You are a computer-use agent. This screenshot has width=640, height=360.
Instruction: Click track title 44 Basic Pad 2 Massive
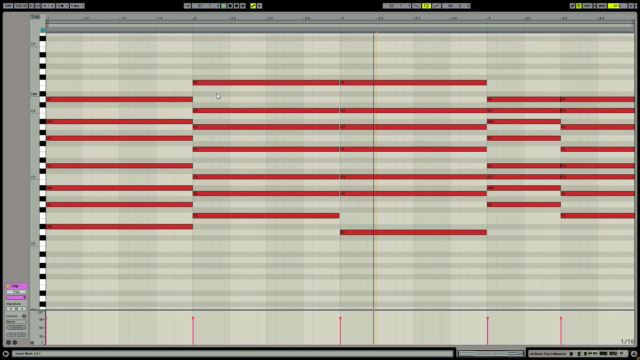point(548,353)
